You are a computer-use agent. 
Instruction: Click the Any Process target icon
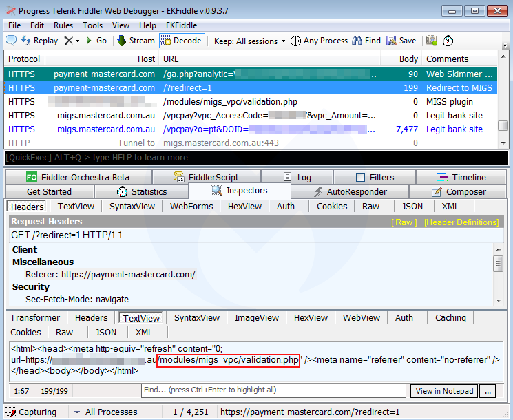pos(295,41)
